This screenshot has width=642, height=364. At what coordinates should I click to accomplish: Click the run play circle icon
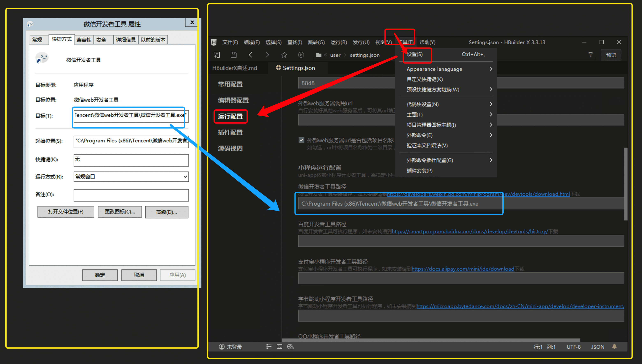tap(301, 55)
